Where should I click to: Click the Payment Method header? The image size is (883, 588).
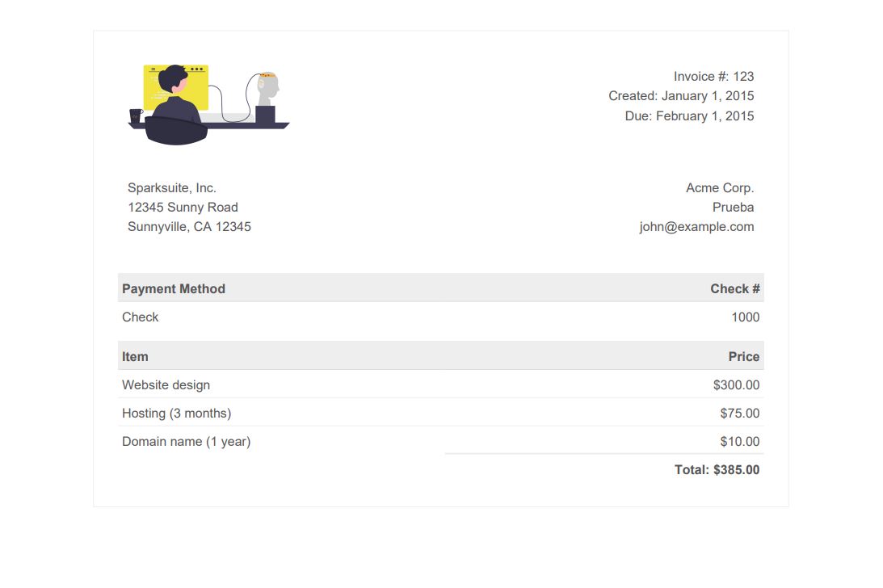(x=174, y=289)
